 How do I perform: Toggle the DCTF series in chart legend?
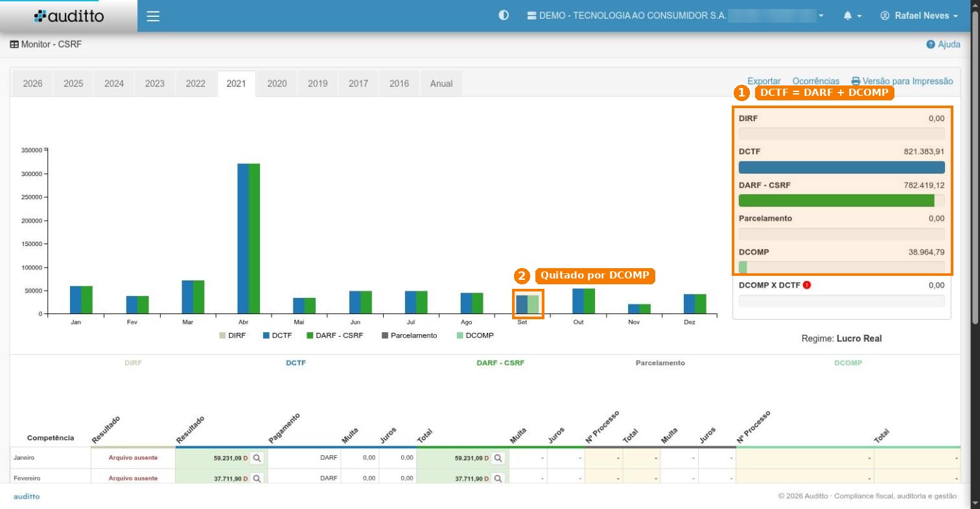(277, 335)
